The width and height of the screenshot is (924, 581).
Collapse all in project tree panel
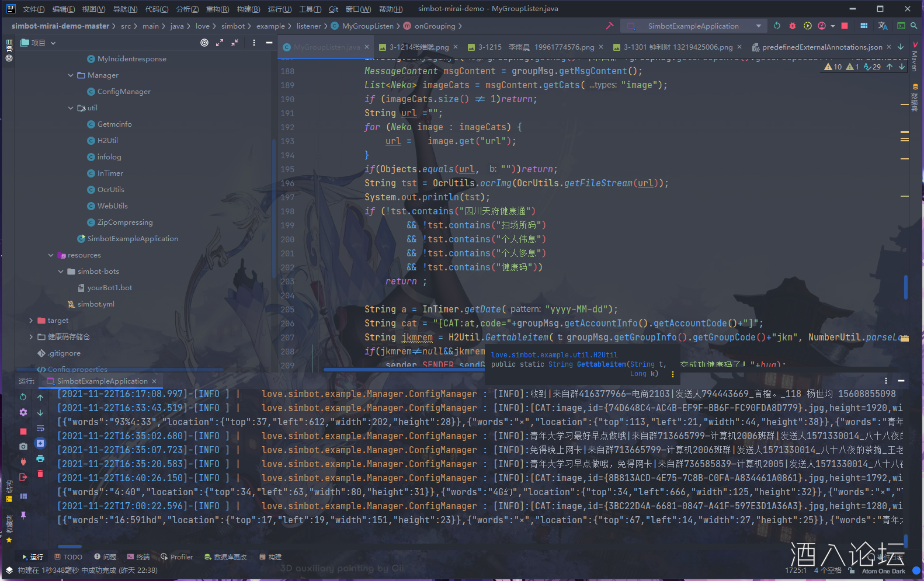click(x=234, y=43)
